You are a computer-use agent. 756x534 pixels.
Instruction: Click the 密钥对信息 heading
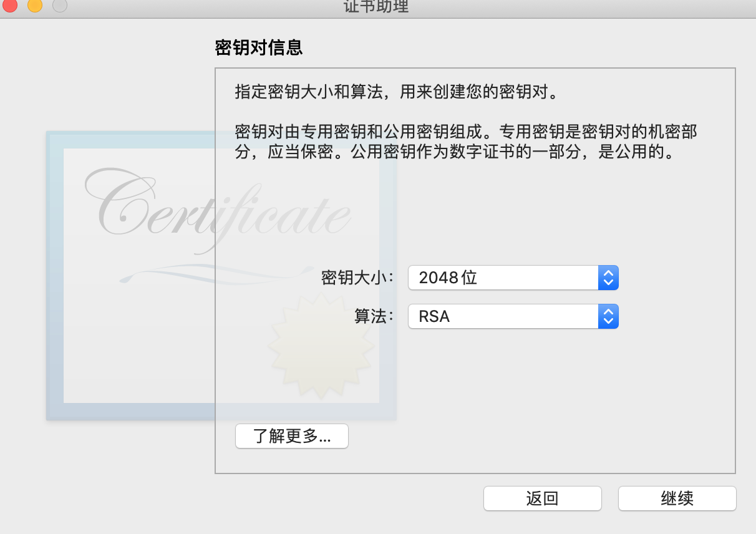(x=259, y=47)
